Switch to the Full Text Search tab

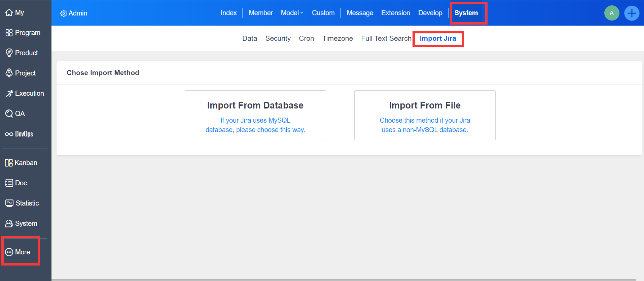pyautogui.click(x=386, y=38)
